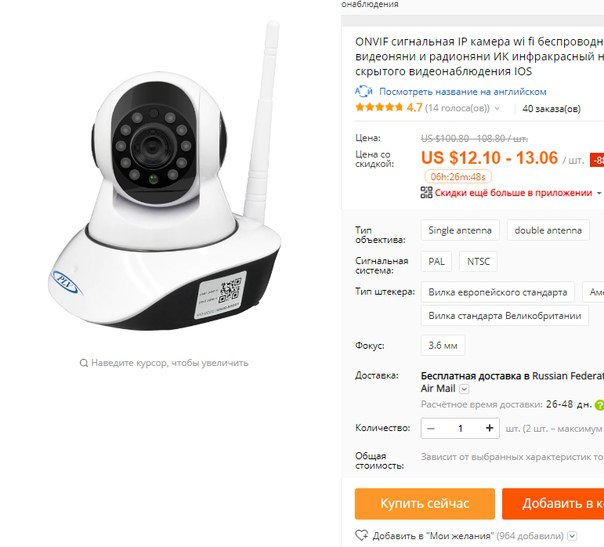Select the Single antenna option
Viewport: 604px width, 547px height.
(460, 230)
